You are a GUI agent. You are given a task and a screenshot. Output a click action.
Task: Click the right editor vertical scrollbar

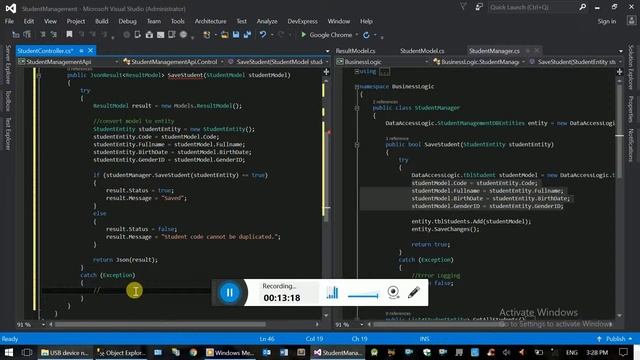(x=619, y=131)
